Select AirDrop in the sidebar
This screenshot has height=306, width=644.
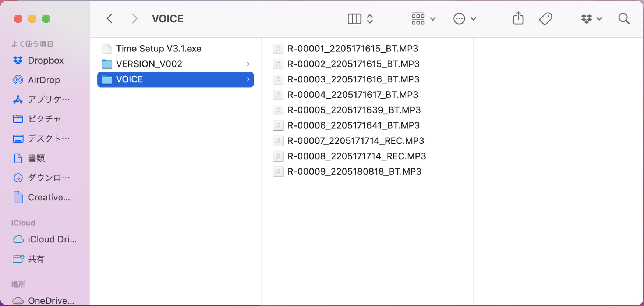click(44, 80)
